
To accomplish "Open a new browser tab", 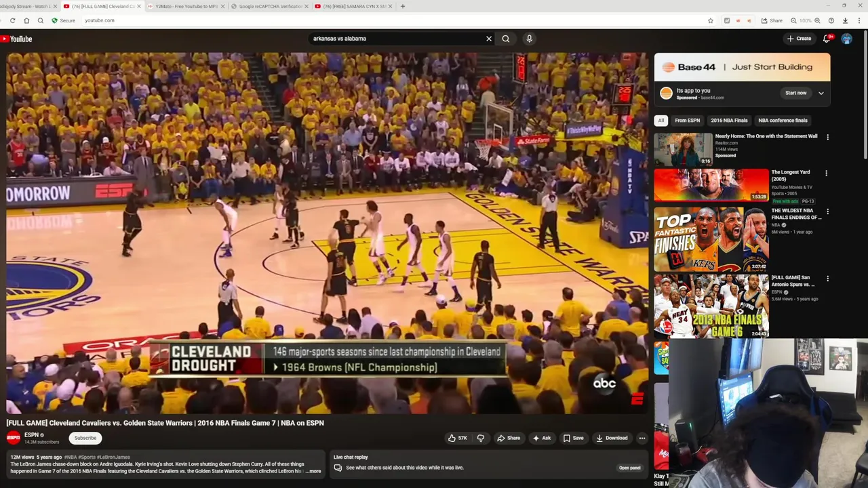I will (403, 6).
